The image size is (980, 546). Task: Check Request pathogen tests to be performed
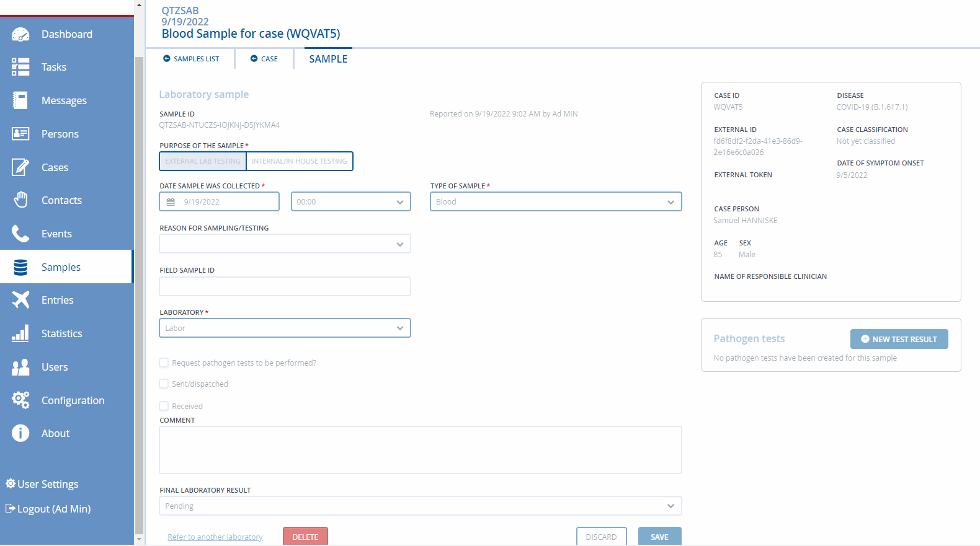pyautogui.click(x=164, y=363)
